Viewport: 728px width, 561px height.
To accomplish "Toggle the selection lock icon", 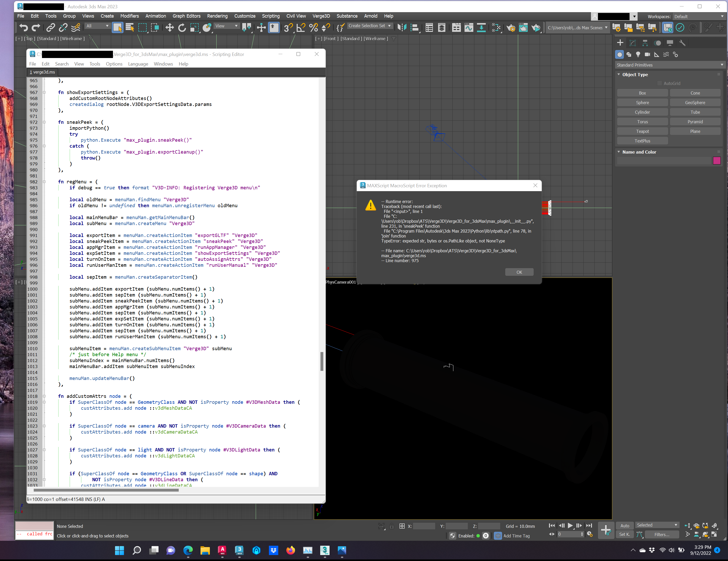I will (x=392, y=526).
